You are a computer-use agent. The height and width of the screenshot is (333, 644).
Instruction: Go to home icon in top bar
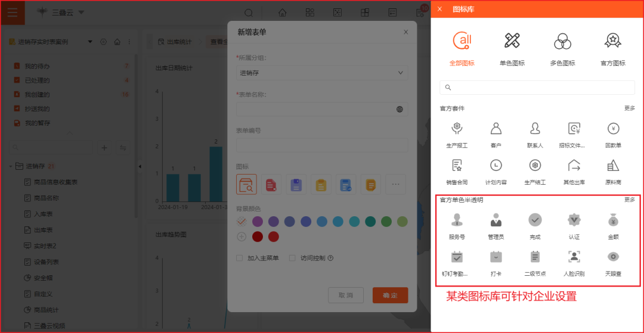click(x=282, y=13)
